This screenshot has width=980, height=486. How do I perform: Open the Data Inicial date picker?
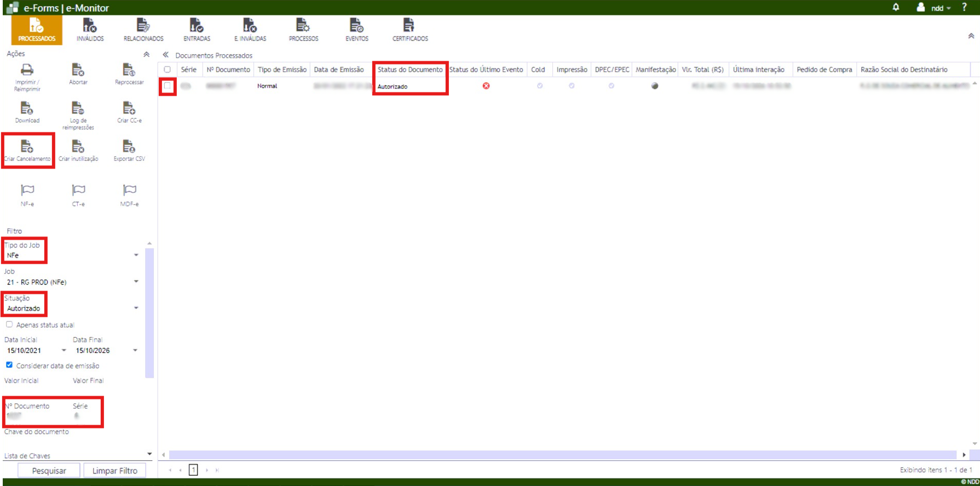64,350
